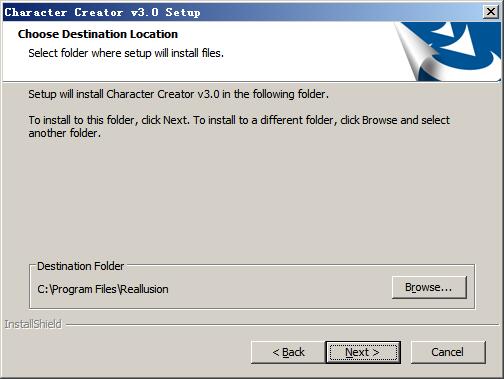The image size is (504, 379).
Task: Select the Choose Destination Location heading
Action: 98,34
